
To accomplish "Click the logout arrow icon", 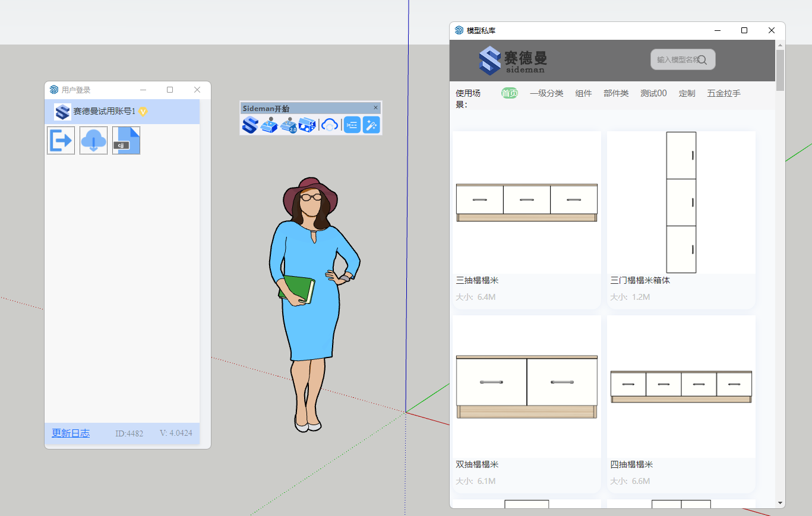I will (x=61, y=141).
